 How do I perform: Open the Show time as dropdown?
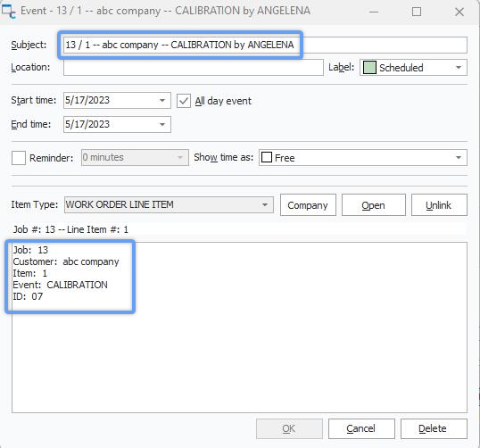pos(363,158)
